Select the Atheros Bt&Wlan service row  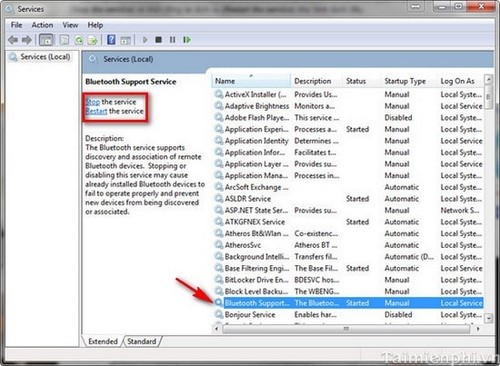click(348, 234)
